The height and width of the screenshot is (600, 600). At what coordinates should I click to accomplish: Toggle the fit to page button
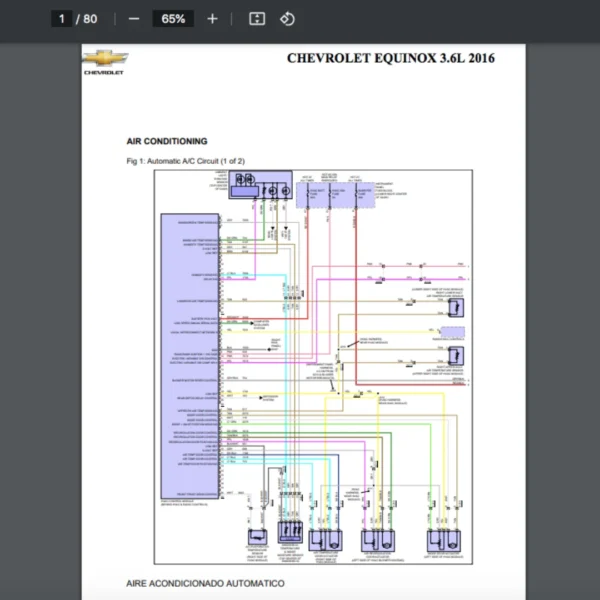(256, 19)
